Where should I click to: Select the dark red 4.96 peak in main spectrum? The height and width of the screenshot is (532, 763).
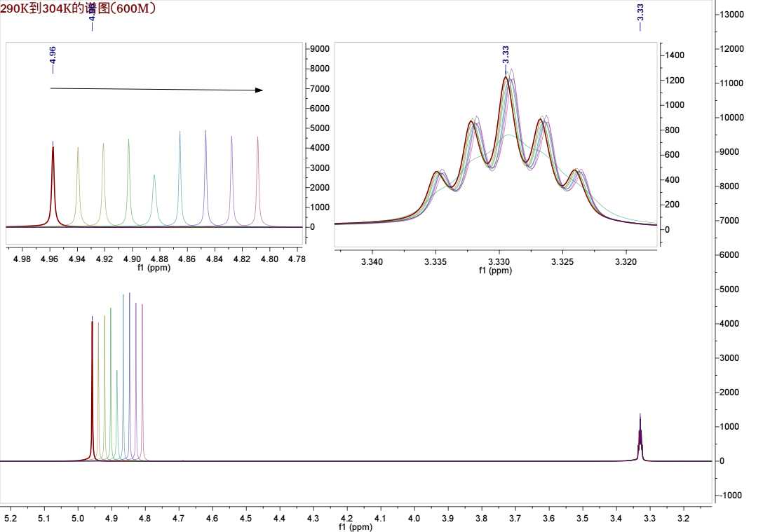93,386
